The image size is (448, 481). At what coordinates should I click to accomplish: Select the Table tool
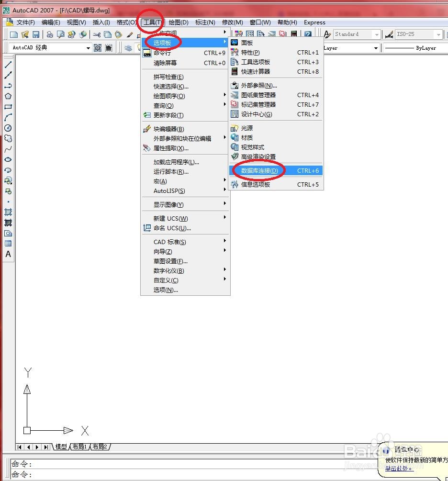pyautogui.click(x=8, y=244)
